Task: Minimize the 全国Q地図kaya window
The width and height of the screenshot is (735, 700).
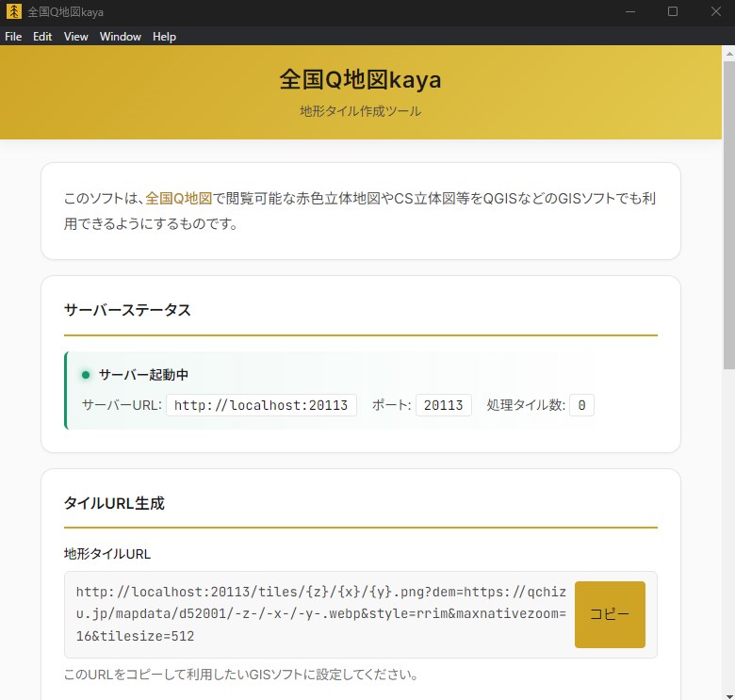Action: point(630,12)
